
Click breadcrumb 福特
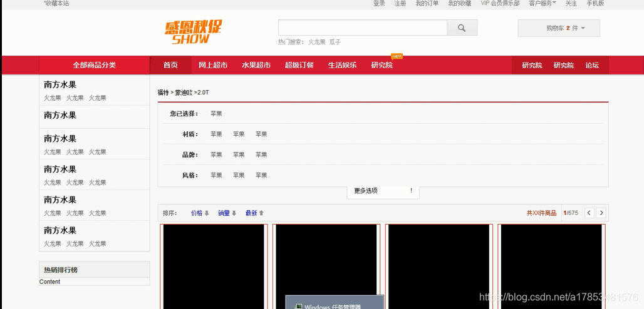(x=163, y=93)
